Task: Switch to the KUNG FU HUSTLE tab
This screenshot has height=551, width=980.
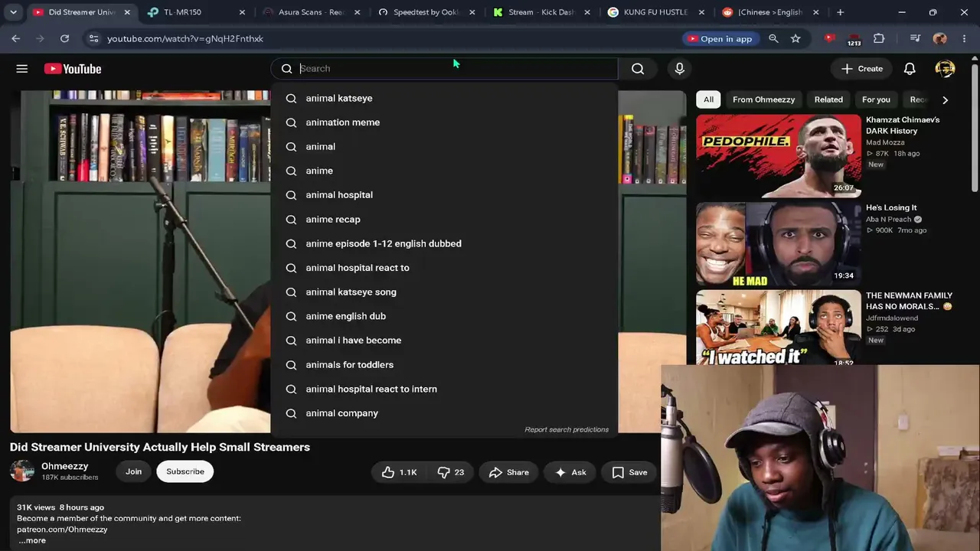Action: pos(656,12)
